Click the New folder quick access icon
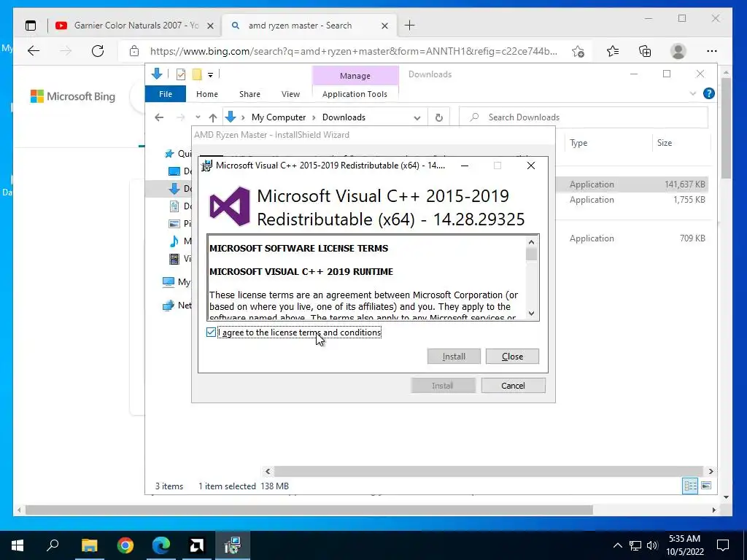This screenshot has height=560, width=747. pos(197,74)
